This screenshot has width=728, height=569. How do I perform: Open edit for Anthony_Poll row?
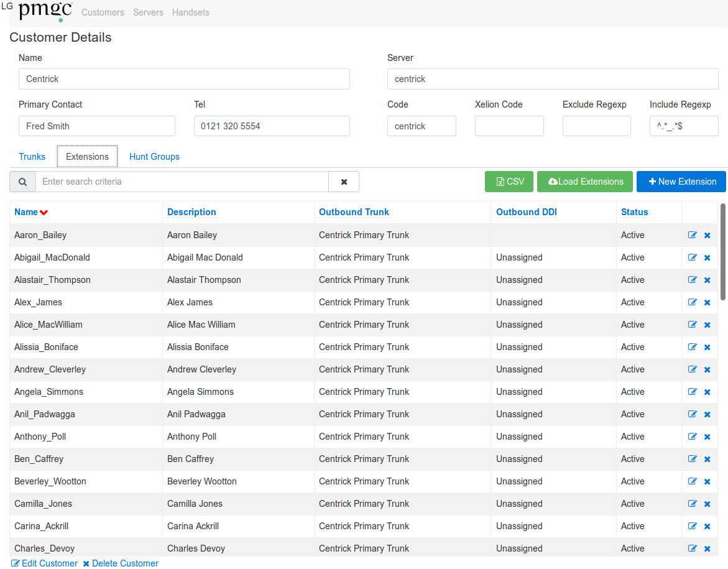[x=692, y=437]
